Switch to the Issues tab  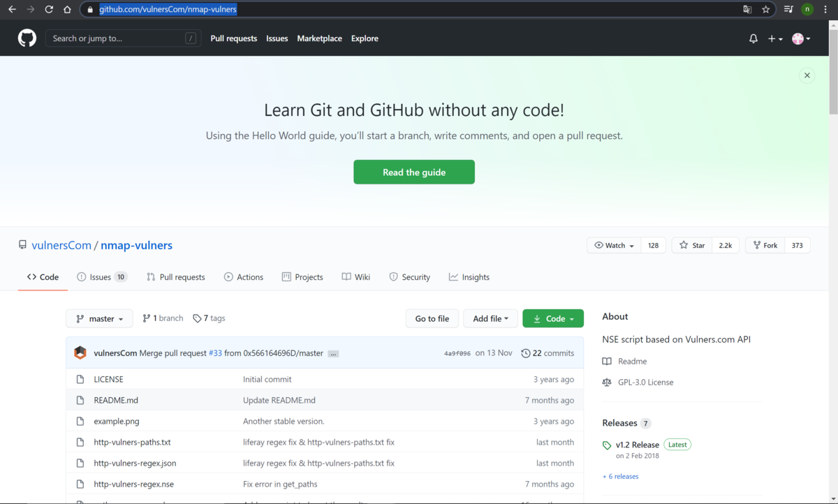point(102,277)
